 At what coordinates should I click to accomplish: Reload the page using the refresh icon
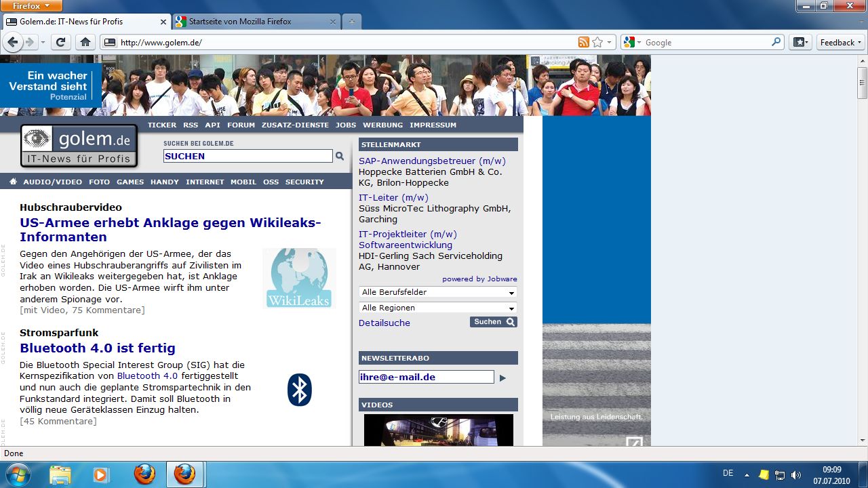[x=60, y=42]
